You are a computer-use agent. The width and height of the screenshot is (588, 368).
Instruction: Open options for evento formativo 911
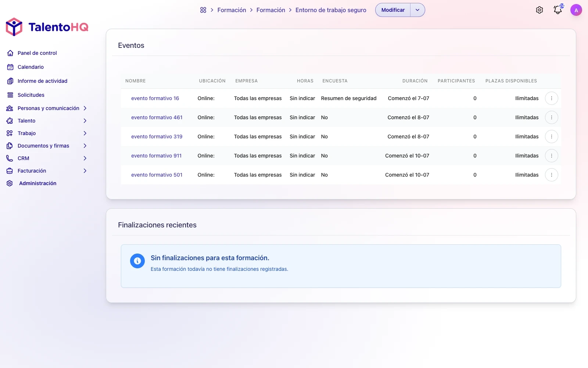[551, 156]
